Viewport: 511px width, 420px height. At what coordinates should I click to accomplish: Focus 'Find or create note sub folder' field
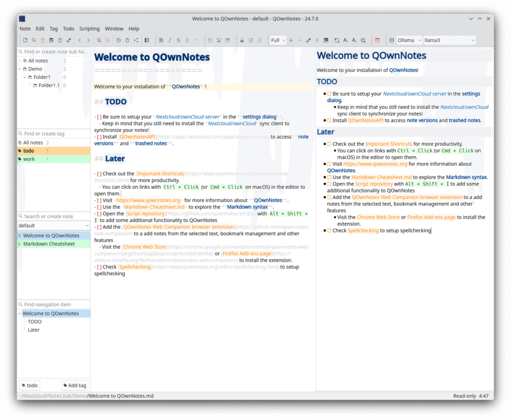pyautogui.click(x=53, y=52)
